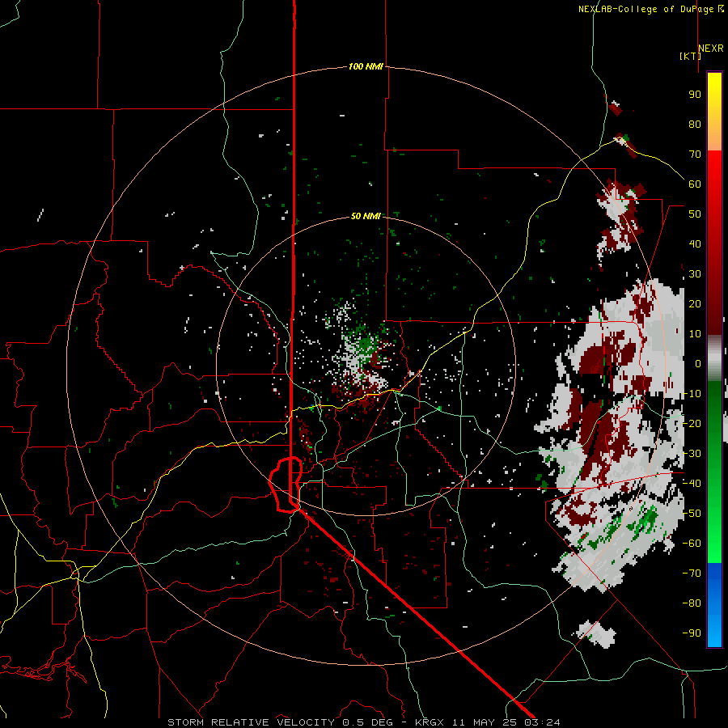Click the 50 value on velocity scale

pyautogui.click(x=695, y=214)
